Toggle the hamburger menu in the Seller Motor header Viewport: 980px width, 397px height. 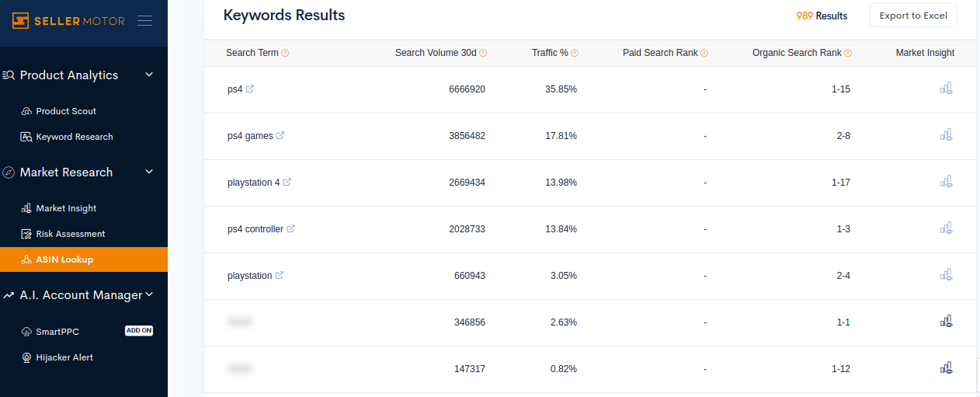tap(144, 21)
